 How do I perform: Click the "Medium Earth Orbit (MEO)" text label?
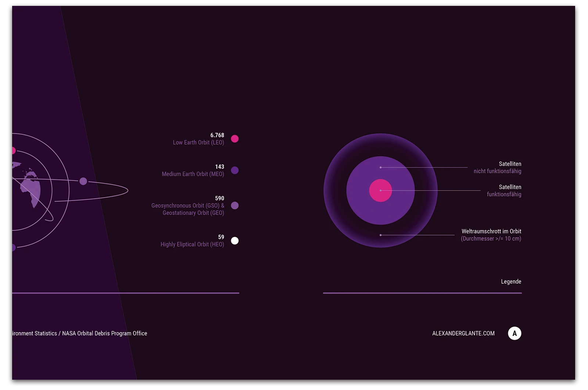193,174
